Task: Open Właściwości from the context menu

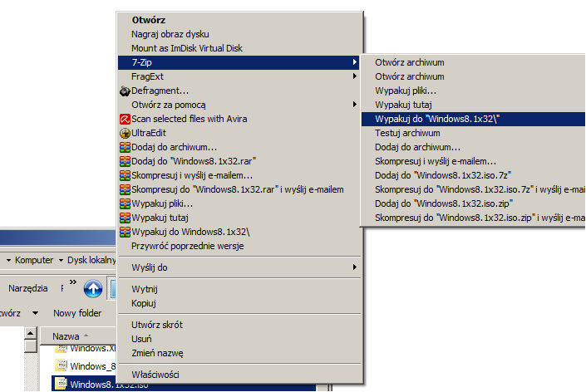Action: [x=239, y=375]
